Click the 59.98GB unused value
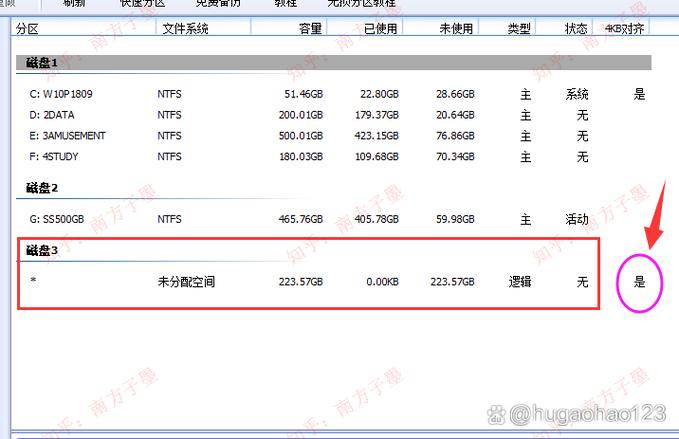The image size is (679, 439). point(455,219)
